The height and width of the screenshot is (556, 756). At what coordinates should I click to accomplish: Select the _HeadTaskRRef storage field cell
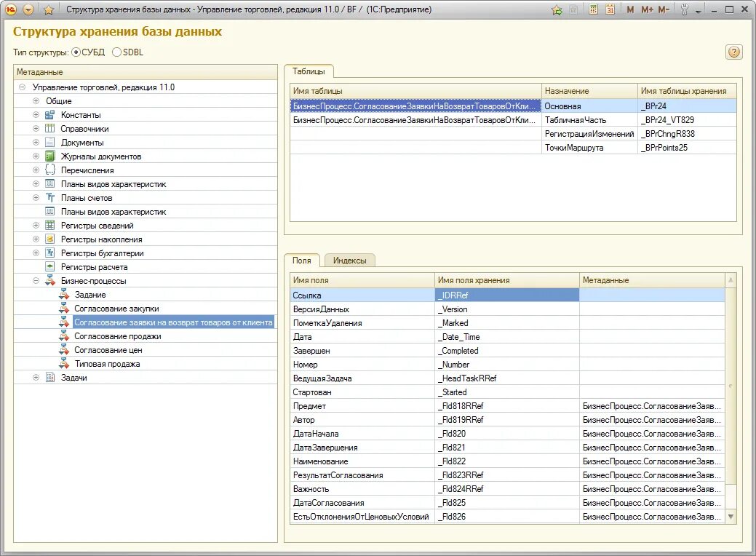506,378
